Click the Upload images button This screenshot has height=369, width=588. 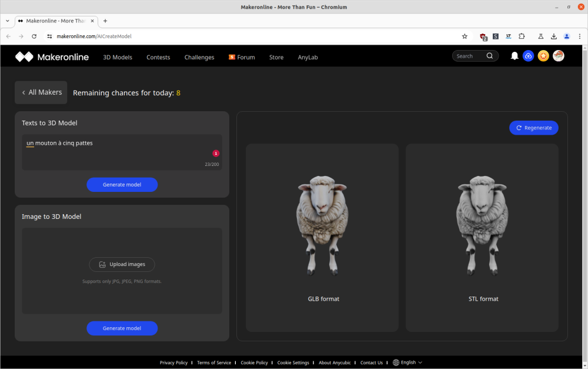click(x=122, y=264)
